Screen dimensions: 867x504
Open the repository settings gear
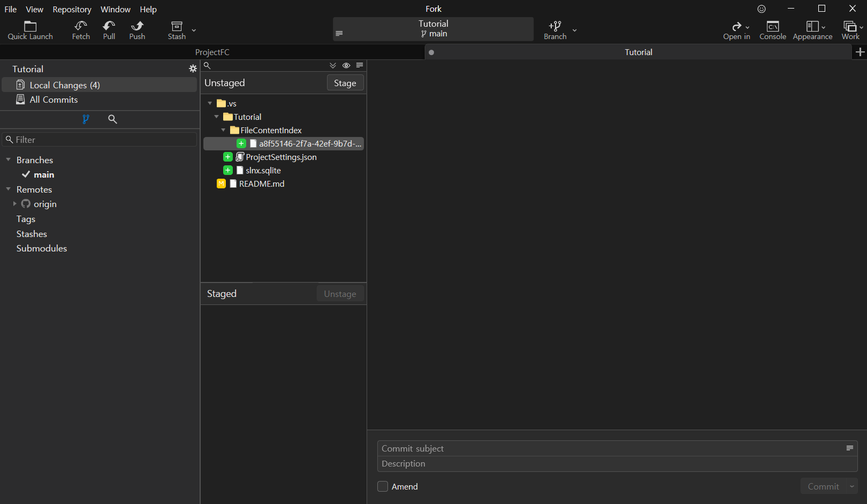(193, 68)
